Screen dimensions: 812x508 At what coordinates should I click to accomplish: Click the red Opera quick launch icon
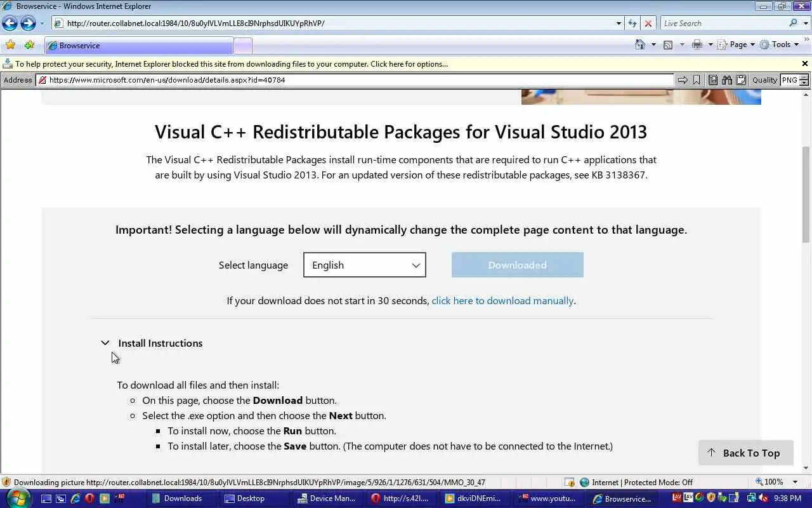click(x=89, y=498)
